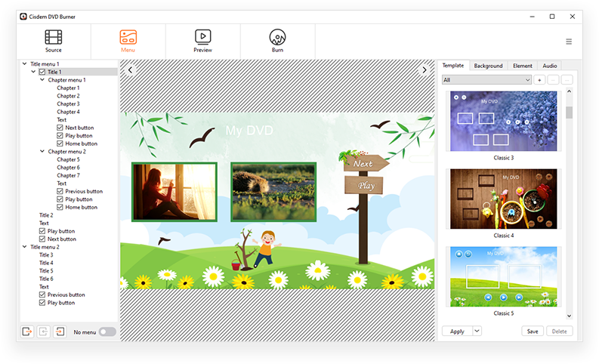This screenshot has height=364, width=599.
Task: Switch to the Audio tab
Action: click(x=549, y=66)
